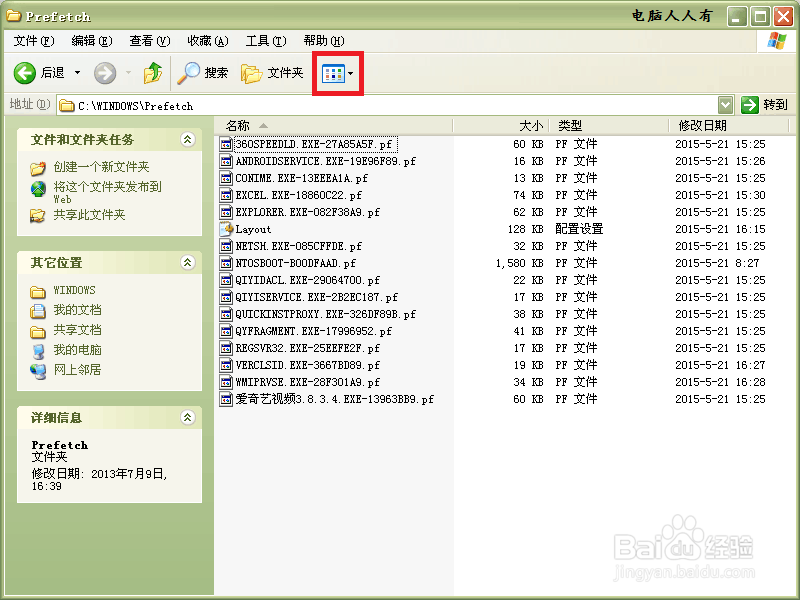The image size is (800, 600).
Task: Click the 网上邻居 network icon
Action: (x=38, y=371)
